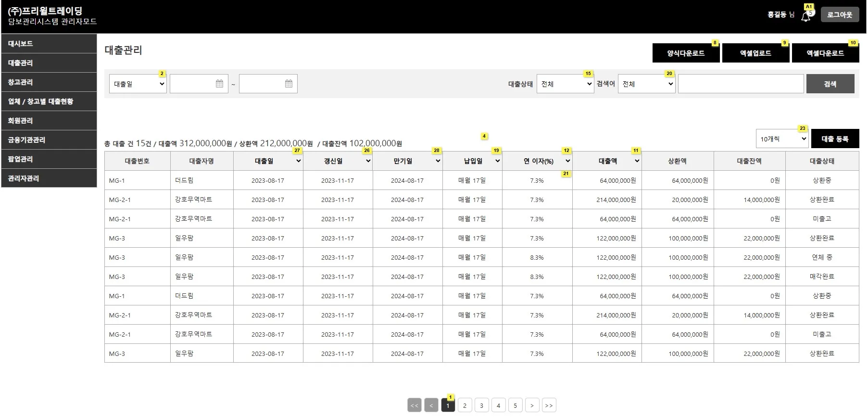
Task: Click the 양식다운로드 button
Action: click(686, 53)
